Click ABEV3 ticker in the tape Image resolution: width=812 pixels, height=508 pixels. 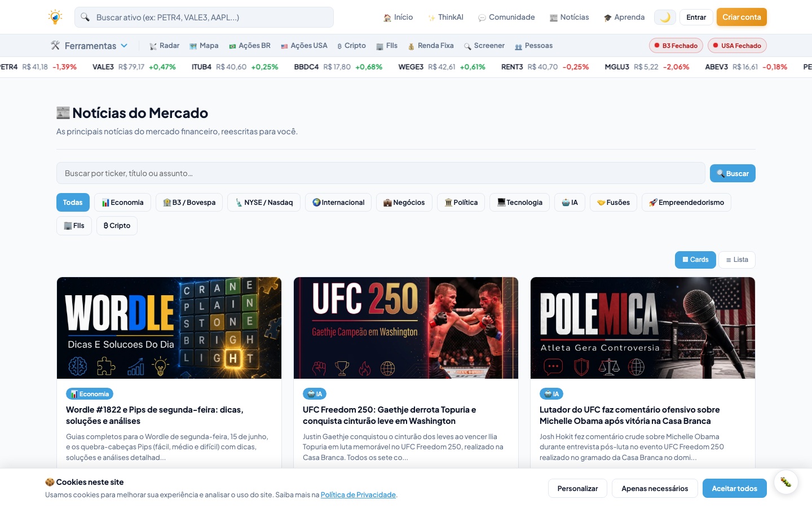coord(746,67)
